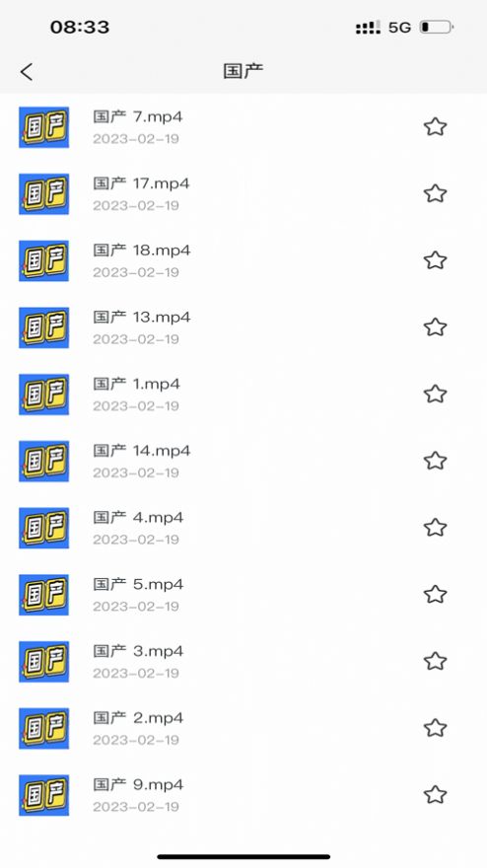Open 国产 14.mp4 list entry title
This screenshot has height=868, width=487.
click(142, 451)
